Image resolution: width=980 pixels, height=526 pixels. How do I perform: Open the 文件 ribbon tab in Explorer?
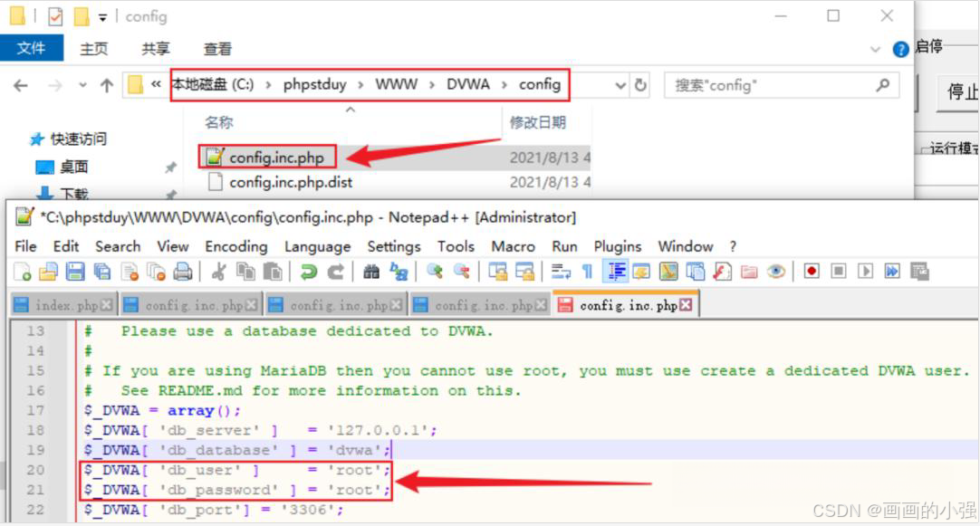coord(32,48)
